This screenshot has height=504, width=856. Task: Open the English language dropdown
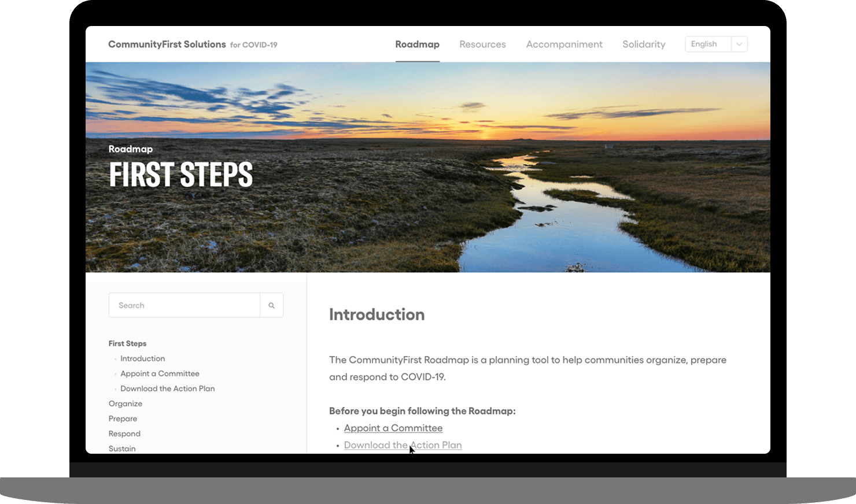pos(716,45)
